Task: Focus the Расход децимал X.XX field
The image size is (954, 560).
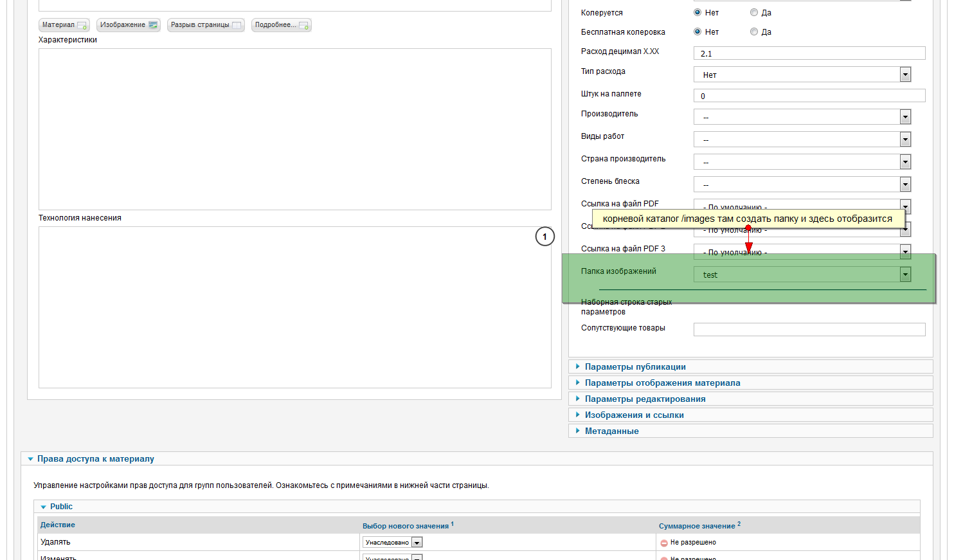Action: 809,53
